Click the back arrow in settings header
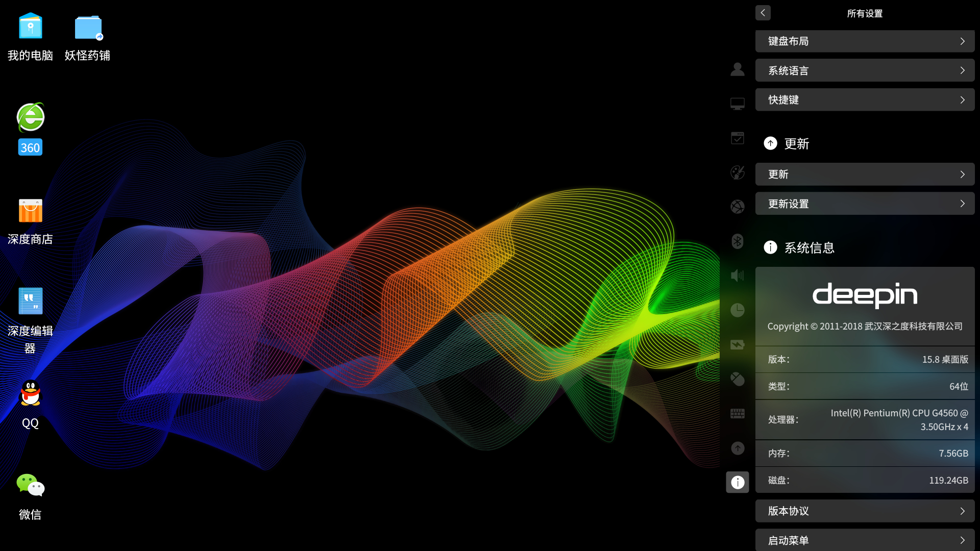This screenshot has height=551, width=980. (763, 13)
